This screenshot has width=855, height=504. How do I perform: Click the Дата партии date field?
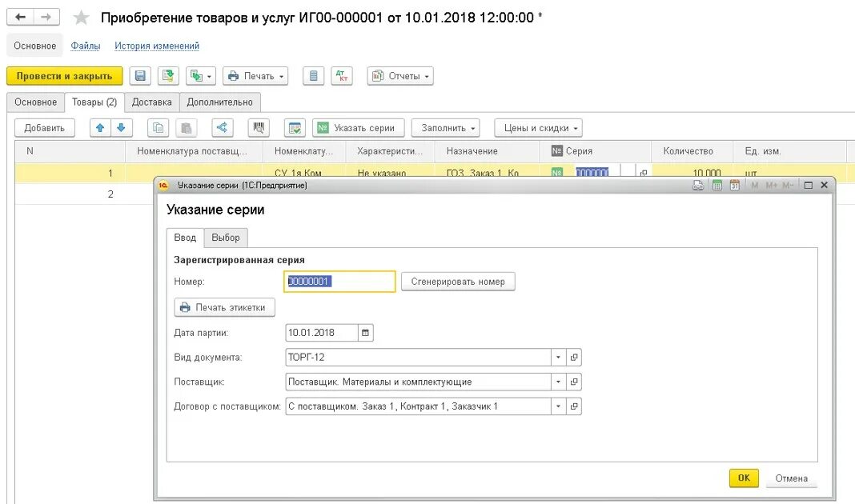tap(322, 333)
